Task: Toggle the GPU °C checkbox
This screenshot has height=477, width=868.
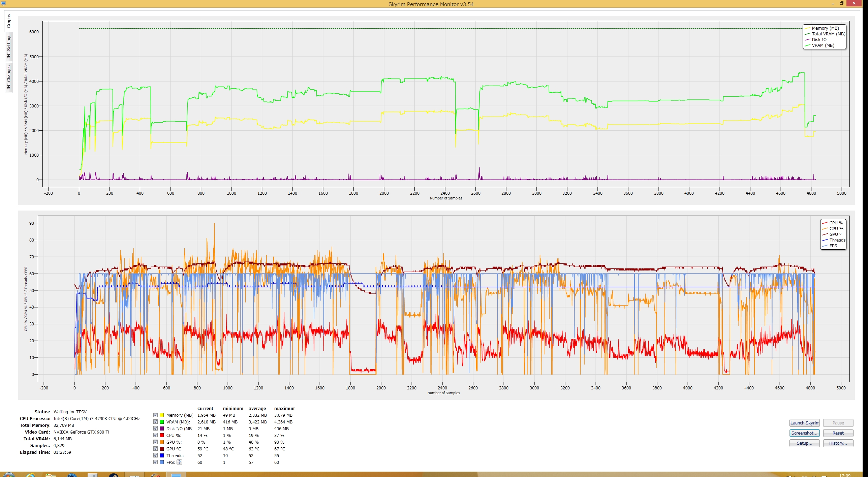Action: pyautogui.click(x=155, y=449)
